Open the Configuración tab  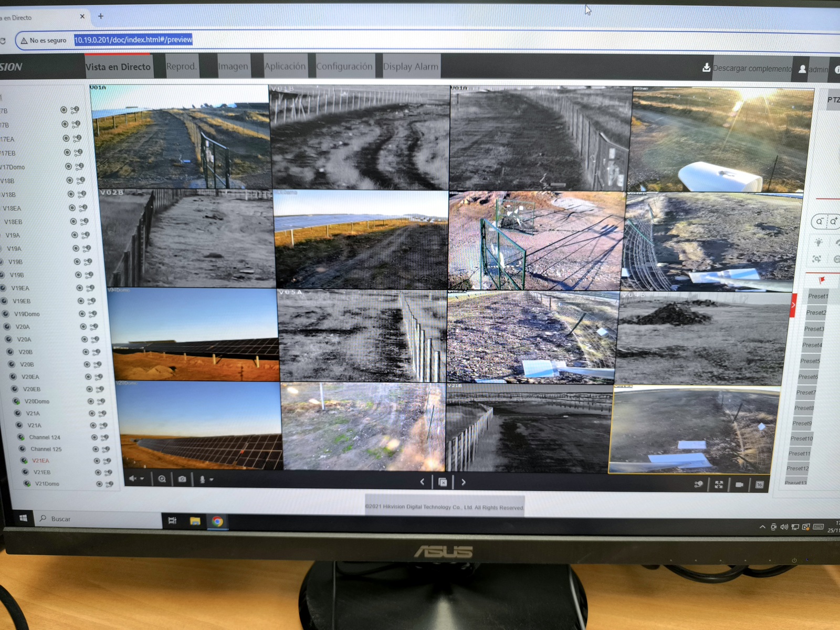[344, 67]
